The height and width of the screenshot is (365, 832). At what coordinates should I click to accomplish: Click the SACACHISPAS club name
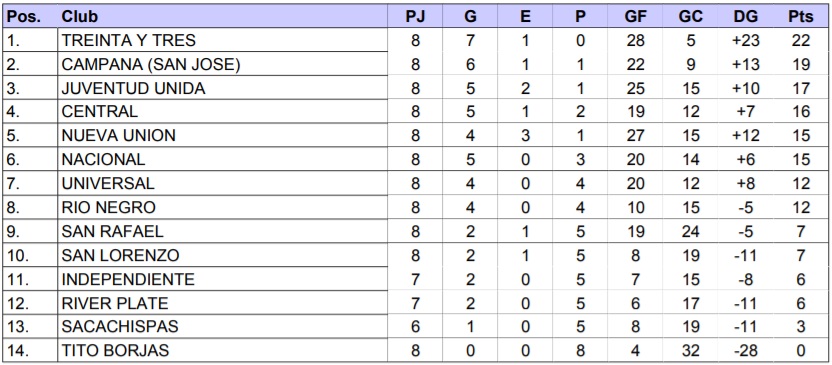coord(120,326)
